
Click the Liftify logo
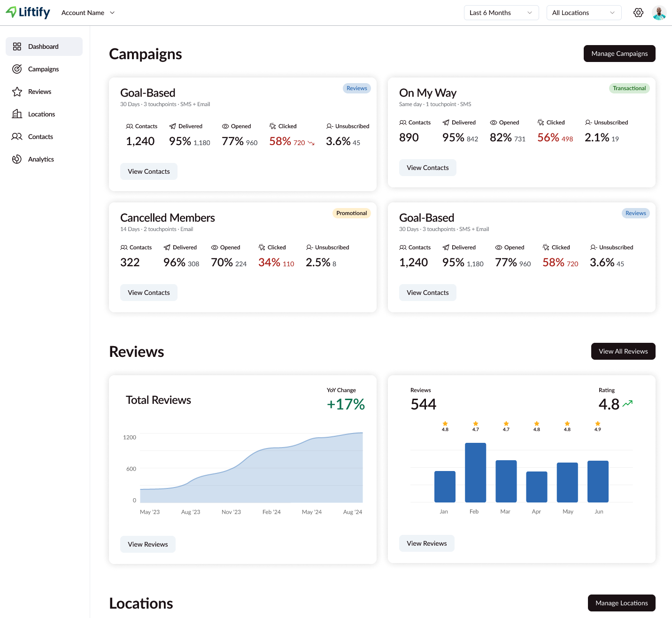pos(28,13)
